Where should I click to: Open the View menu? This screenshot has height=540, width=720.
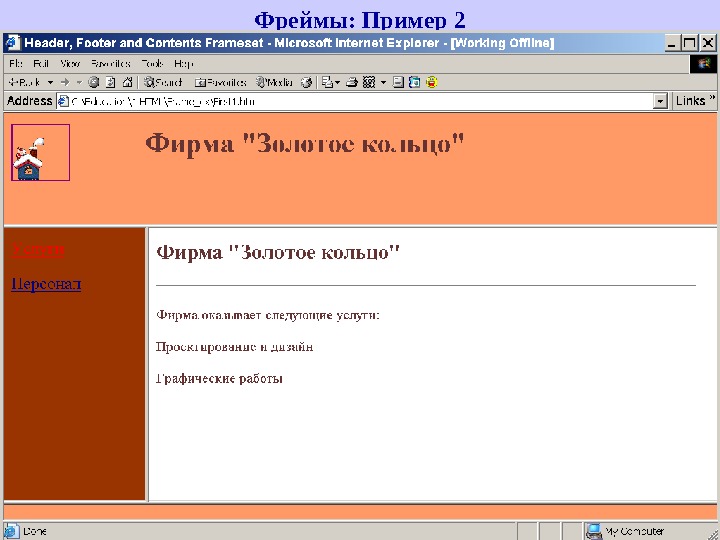[x=70, y=63]
